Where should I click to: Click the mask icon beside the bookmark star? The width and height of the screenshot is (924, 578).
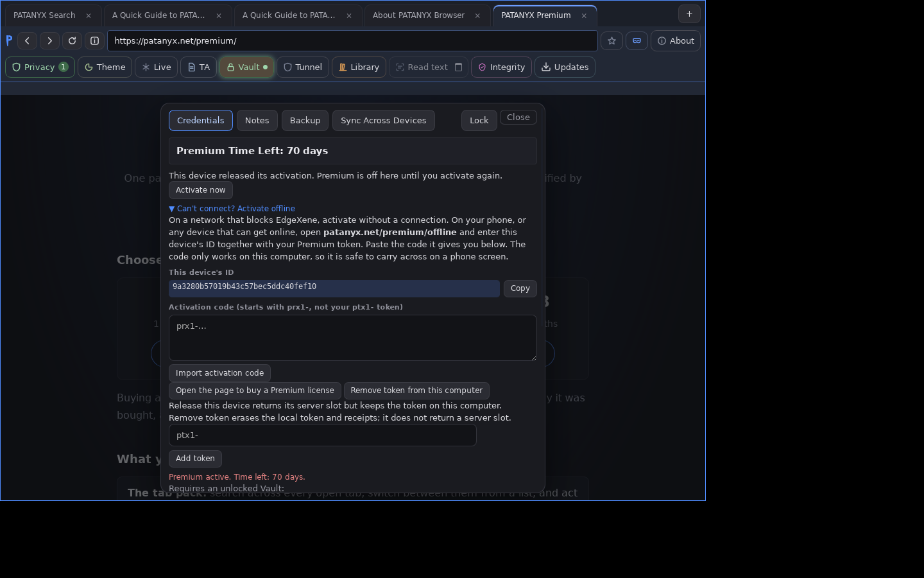click(637, 40)
